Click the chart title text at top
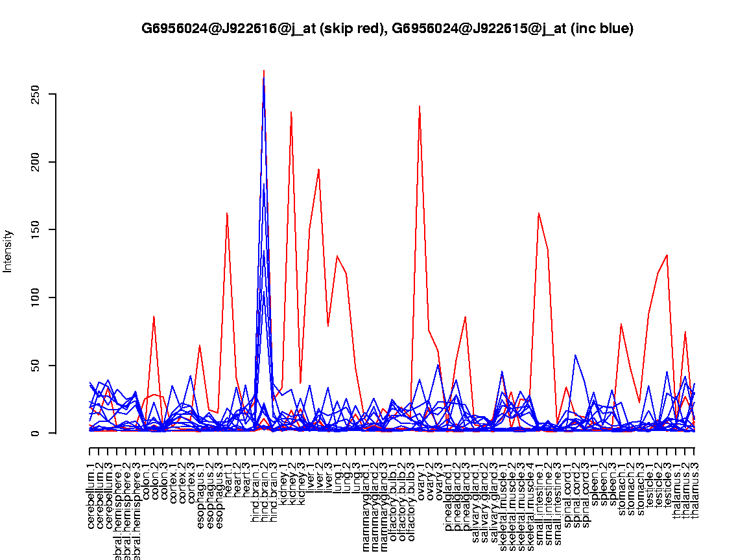The width and height of the screenshot is (747, 560). coord(387,29)
